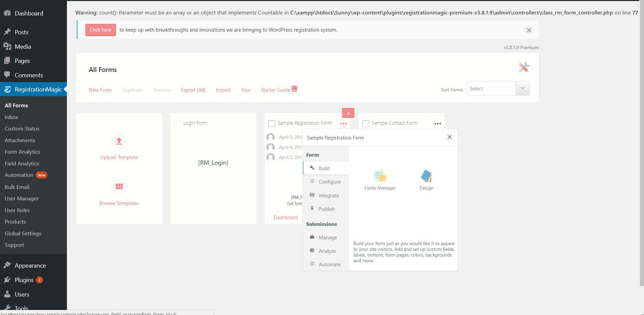This screenshot has width=644, height=315.
Task: Open the Design icon
Action: pyautogui.click(x=426, y=176)
